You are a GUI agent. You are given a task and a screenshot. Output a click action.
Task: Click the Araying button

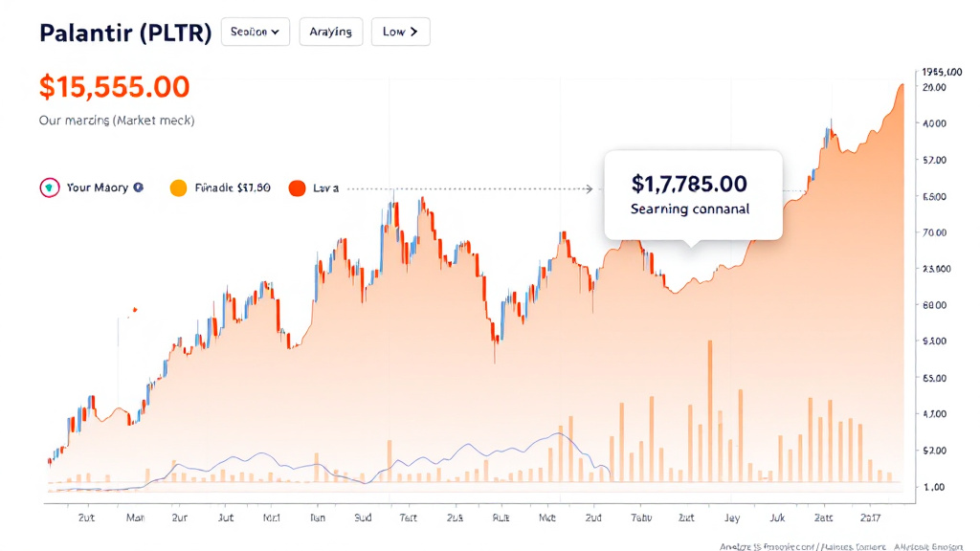click(330, 32)
